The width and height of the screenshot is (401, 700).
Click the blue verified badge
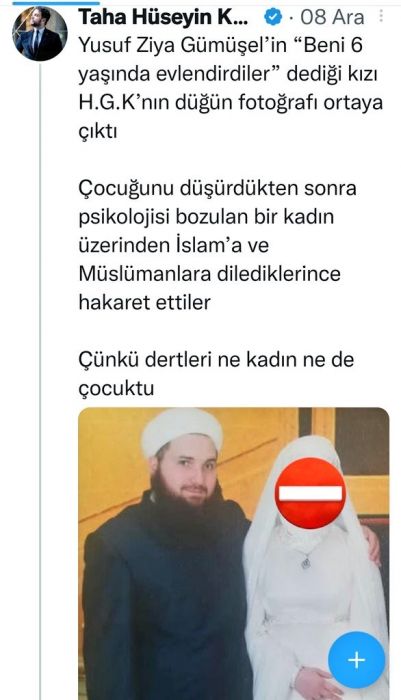(x=273, y=18)
